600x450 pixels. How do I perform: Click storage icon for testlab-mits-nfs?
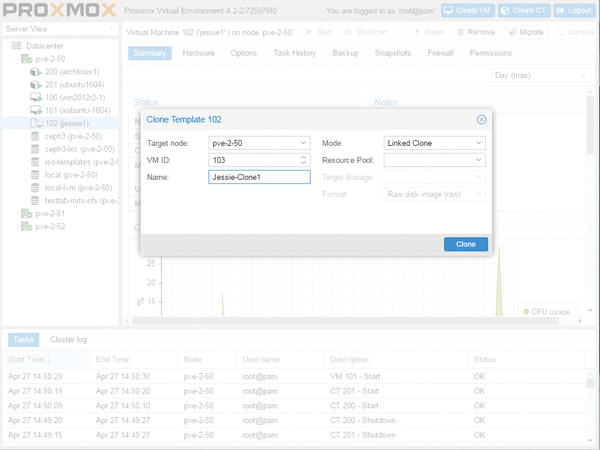[x=35, y=201]
